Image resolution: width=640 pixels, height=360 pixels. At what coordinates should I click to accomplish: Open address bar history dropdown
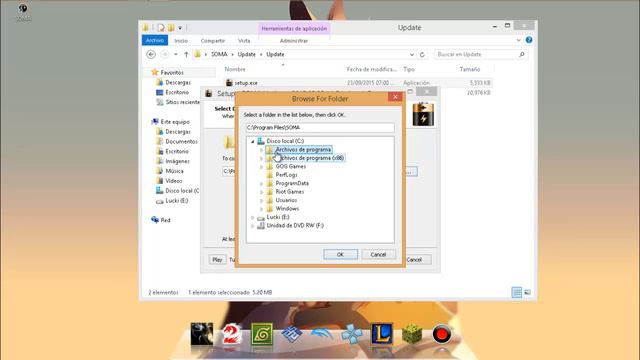click(x=411, y=54)
